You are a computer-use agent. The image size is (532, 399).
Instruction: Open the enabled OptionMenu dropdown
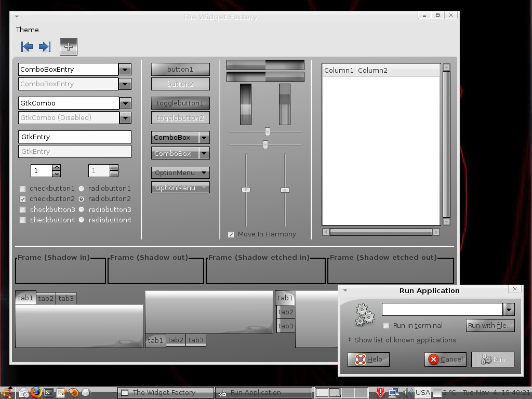[180, 172]
